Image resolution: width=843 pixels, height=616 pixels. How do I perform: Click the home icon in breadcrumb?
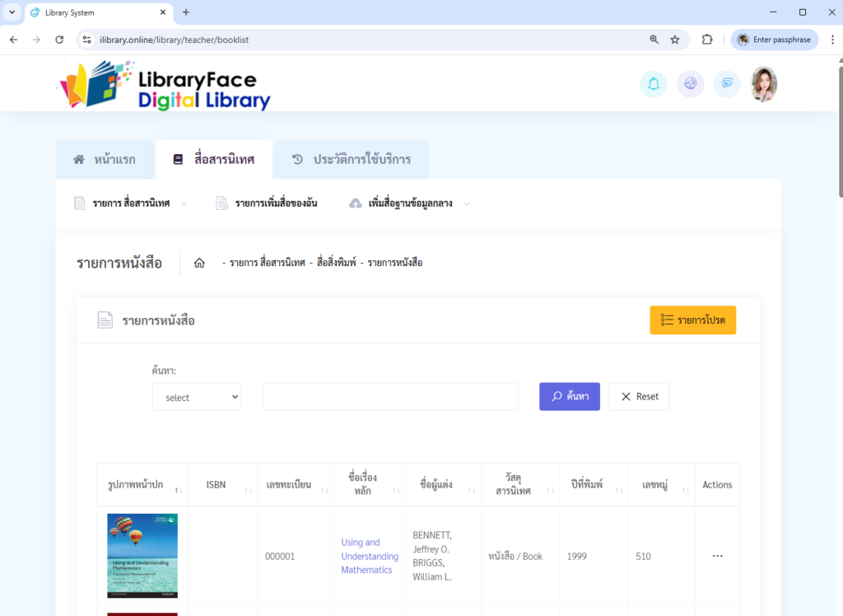tap(199, 264)
